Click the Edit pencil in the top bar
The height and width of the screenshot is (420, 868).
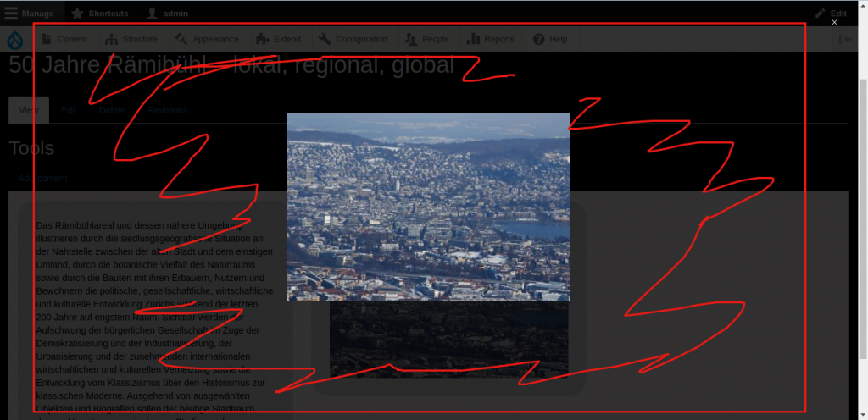click(830, 14)
